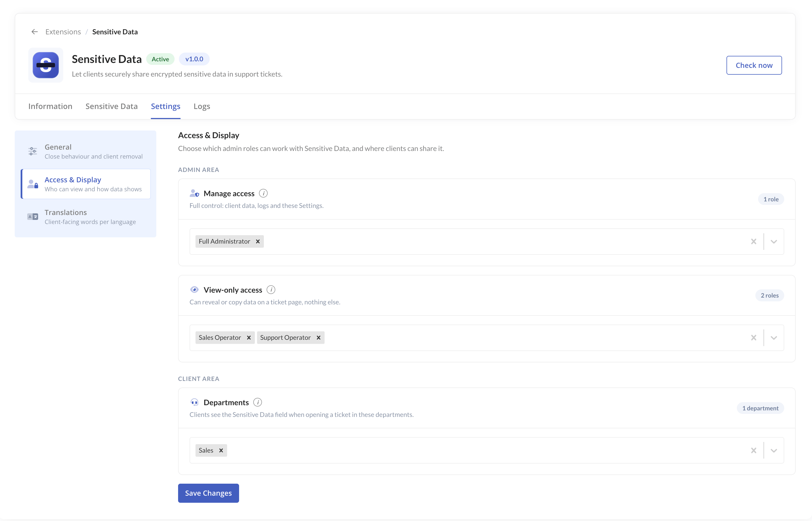The height and width of the screenshot is (521, 812).
Task: Expand the Departments dropdown chevron
Action: coord(774,450)
